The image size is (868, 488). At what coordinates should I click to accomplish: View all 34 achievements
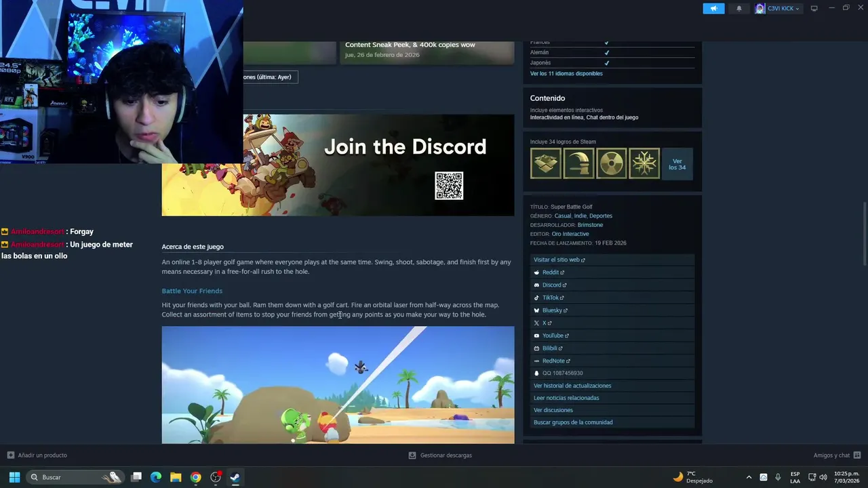click(x=677, y=163)
